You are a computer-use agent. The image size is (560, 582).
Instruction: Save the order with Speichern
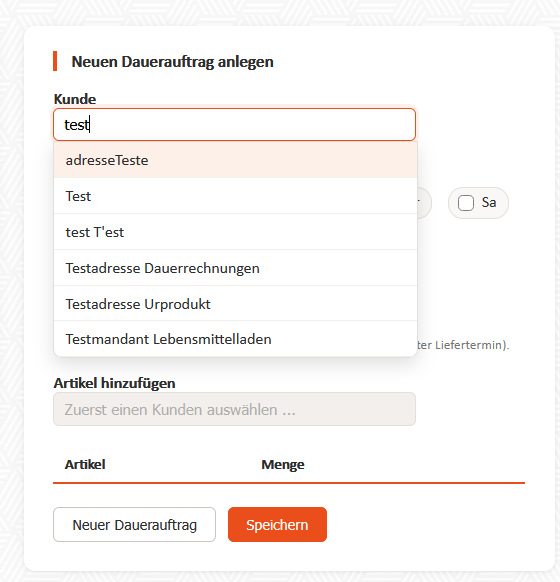tap(277, 524)
